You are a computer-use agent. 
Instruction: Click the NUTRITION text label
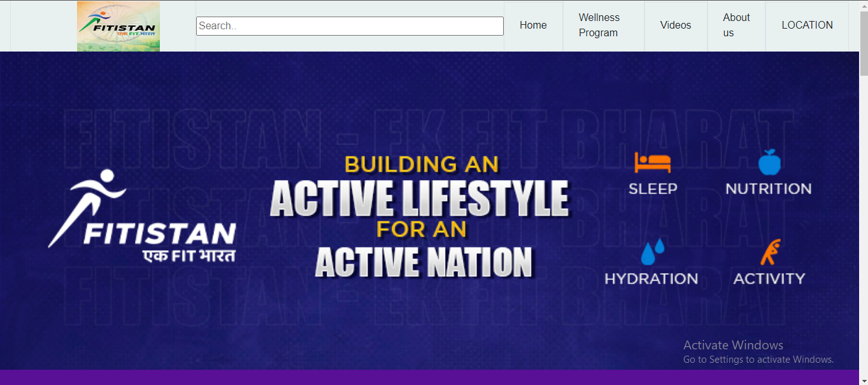tap(769, 189)
